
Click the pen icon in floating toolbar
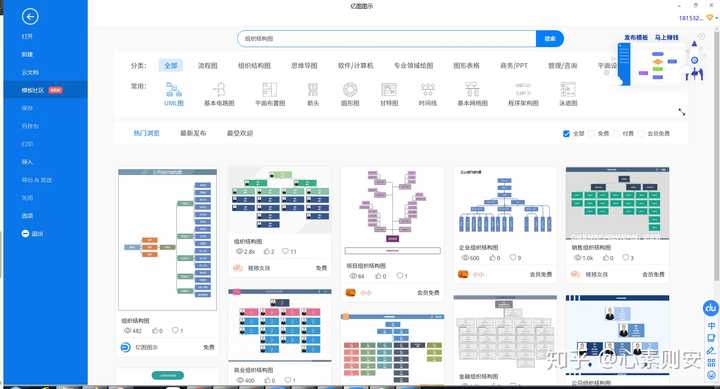coord(711,350)
